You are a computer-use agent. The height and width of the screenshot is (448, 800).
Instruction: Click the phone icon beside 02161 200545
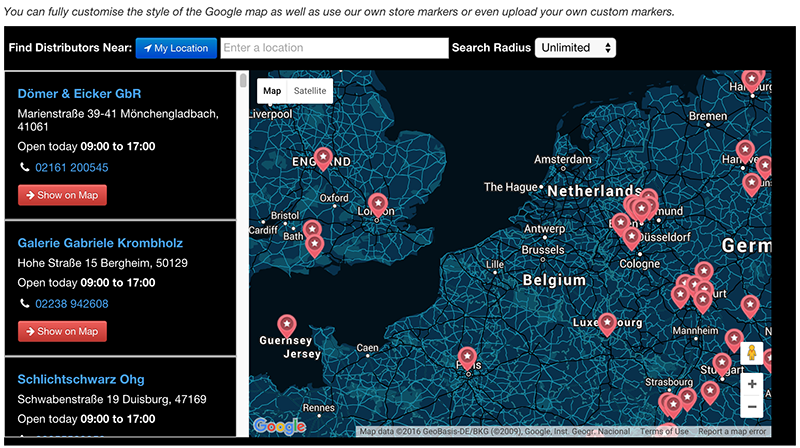click(24, 167)
